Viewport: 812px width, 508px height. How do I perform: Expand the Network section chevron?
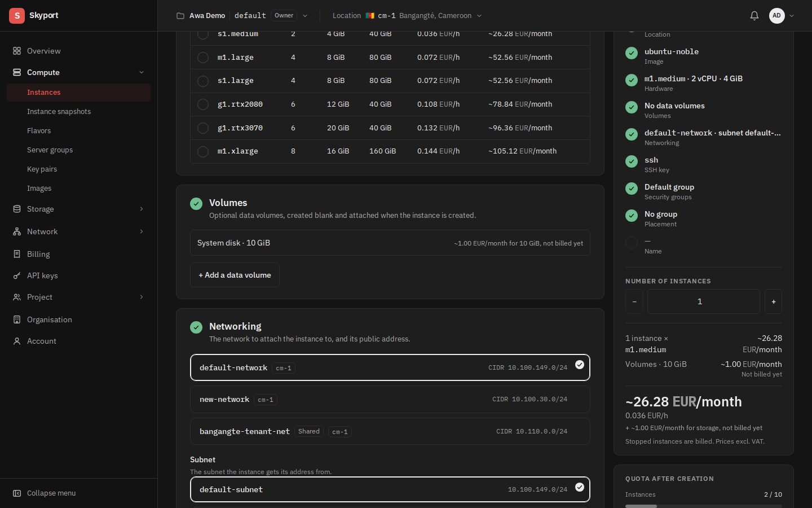[x=142, y=231]
